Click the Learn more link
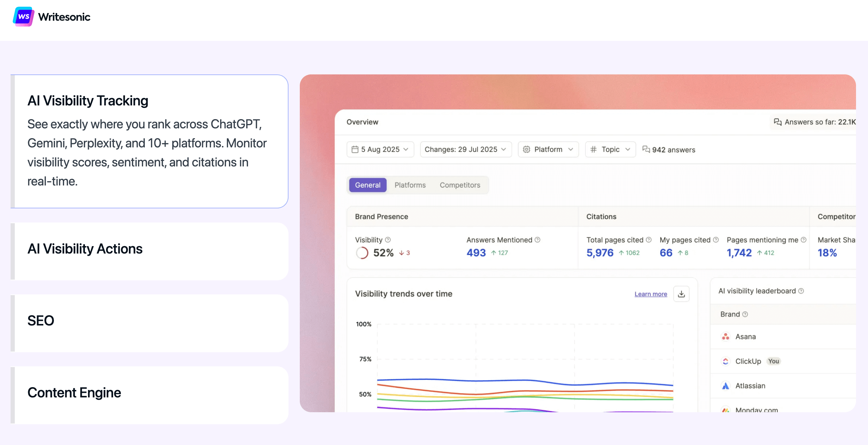 pyautogui.click(x=651, y=294)
